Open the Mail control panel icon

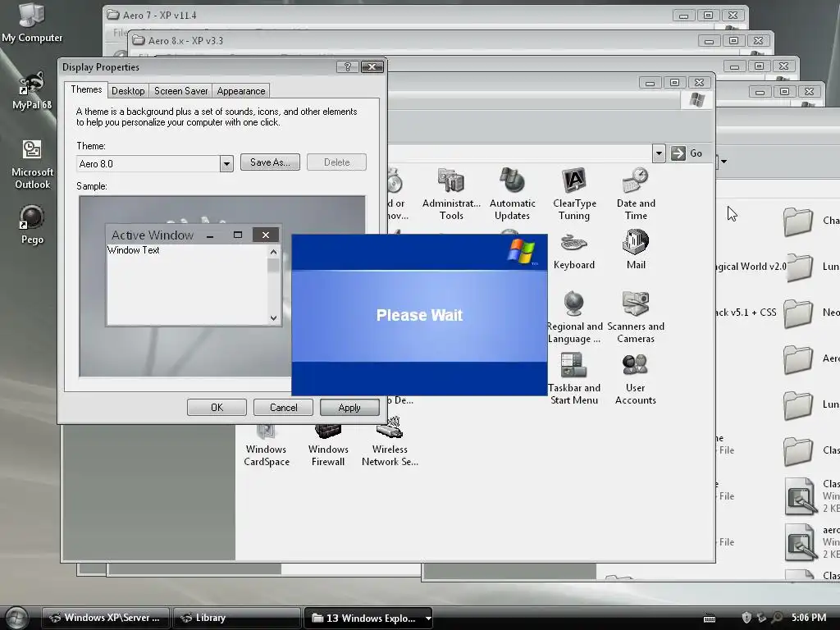coord(636,250)
